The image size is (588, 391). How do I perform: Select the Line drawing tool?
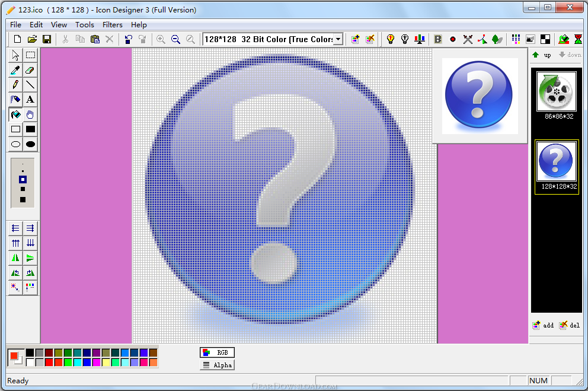click(30, 84)
